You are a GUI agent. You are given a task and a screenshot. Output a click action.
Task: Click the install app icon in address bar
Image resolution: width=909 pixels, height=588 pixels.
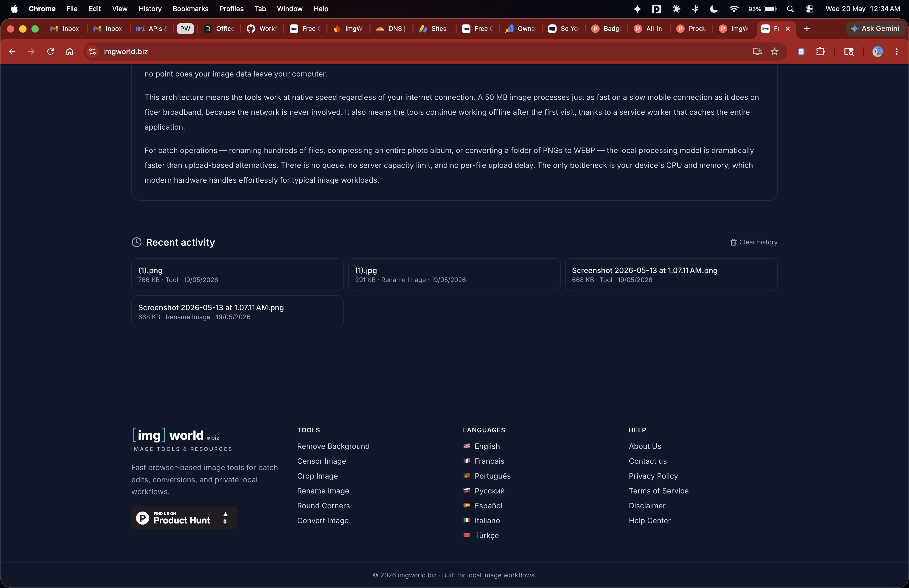click(757, 52)
